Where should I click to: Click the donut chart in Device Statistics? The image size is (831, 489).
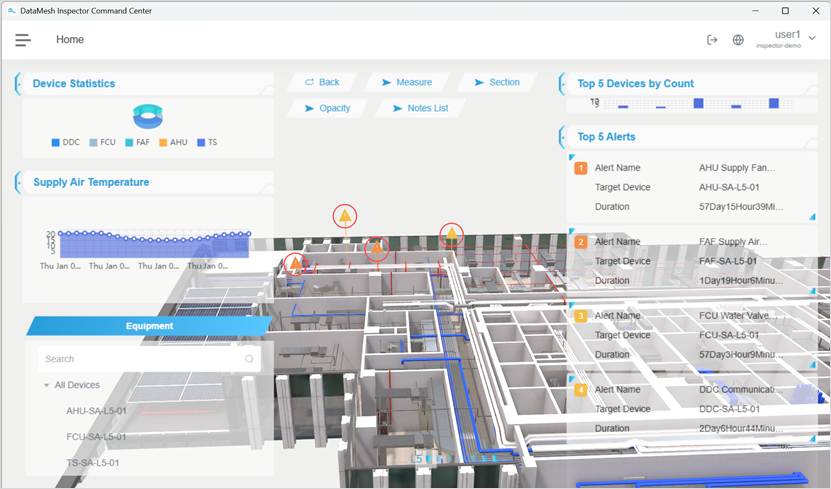(x=148, y=117)
